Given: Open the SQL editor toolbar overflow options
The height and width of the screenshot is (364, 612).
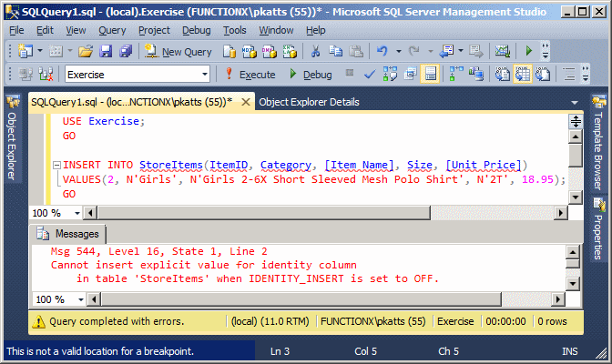Looking at the screenshot, I should (x=585, y=74).
